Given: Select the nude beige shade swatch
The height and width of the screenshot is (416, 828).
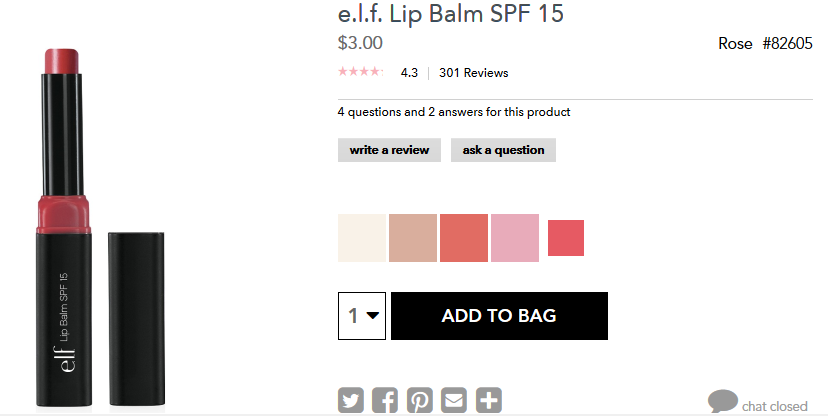Looking at the screenshot, I should (x=413, y=238).
